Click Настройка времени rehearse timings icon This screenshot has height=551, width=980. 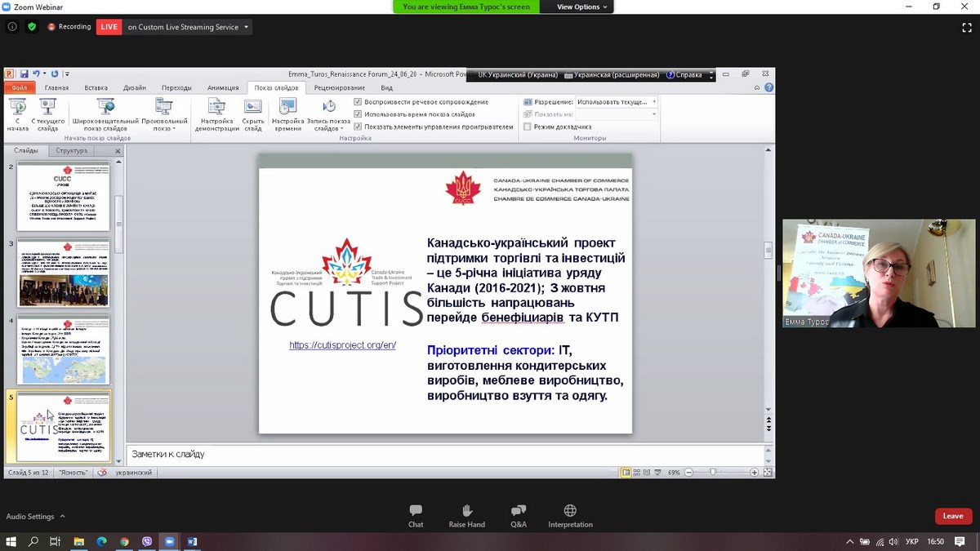287,107
